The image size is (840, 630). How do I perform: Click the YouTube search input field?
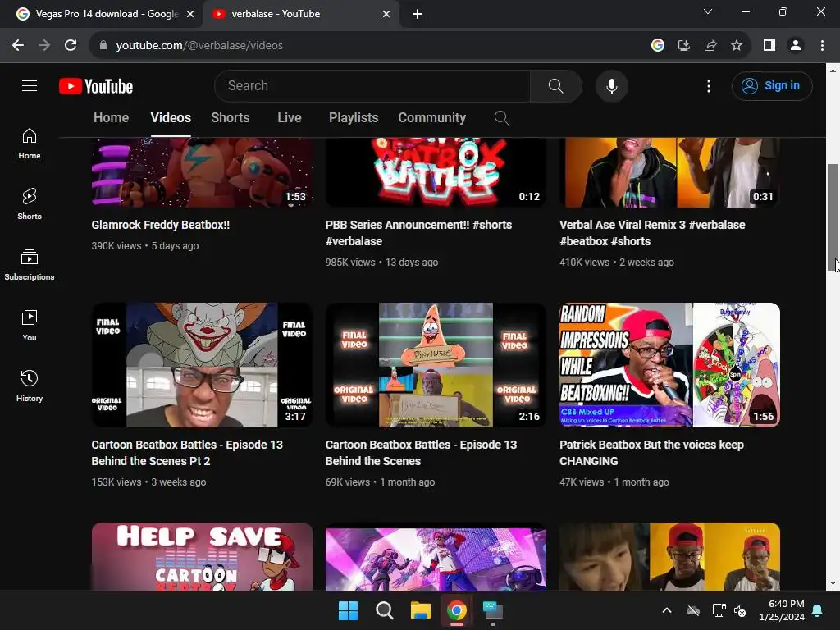click(x=372, y=85)
